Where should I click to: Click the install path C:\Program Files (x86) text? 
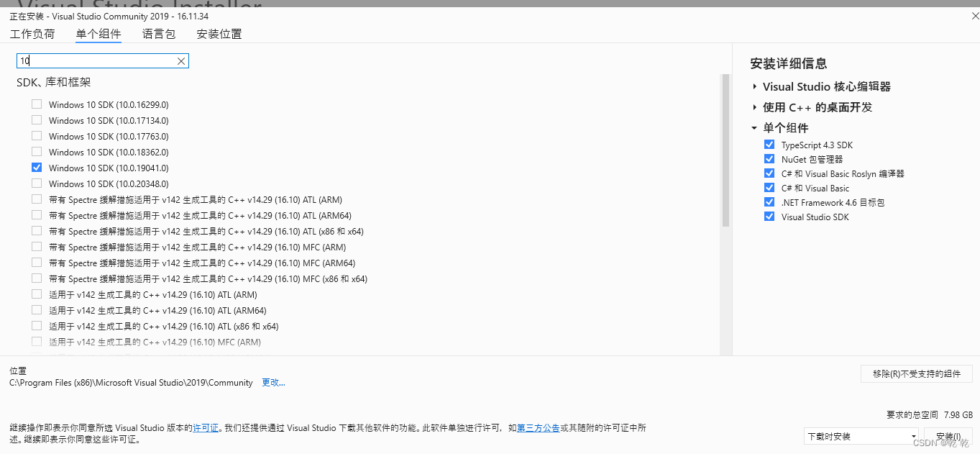[x=131, y=383]
